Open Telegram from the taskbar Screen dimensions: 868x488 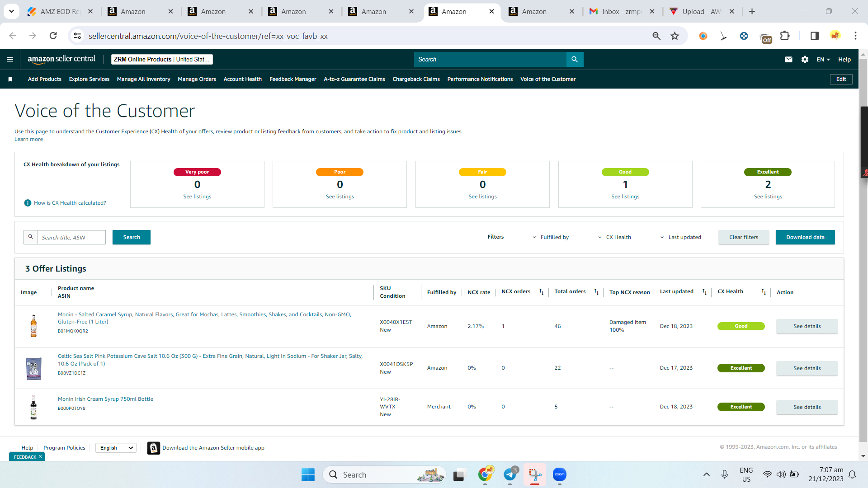[x=510, y=474]
